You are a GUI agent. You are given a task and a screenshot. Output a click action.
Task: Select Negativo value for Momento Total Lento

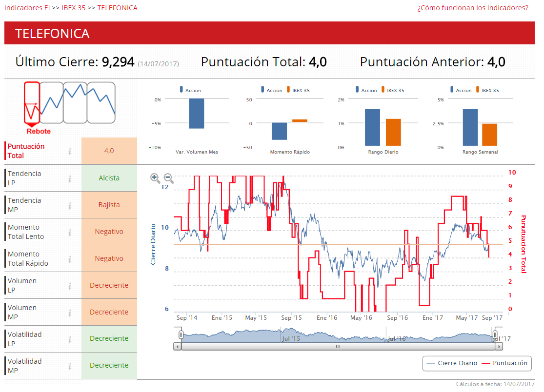(109, 232)
